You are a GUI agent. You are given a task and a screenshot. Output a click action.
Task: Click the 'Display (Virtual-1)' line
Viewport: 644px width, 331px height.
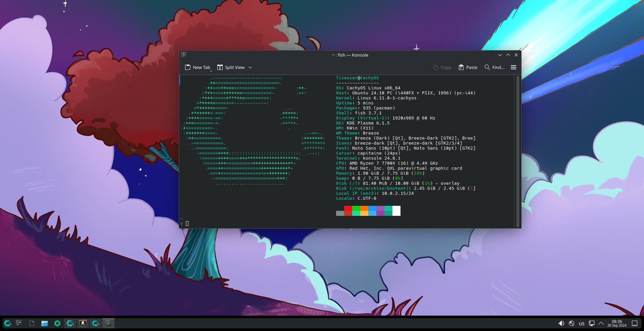[x=386, y=118]
